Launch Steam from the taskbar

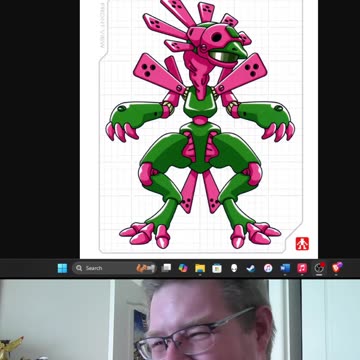[x=251, y=268]
